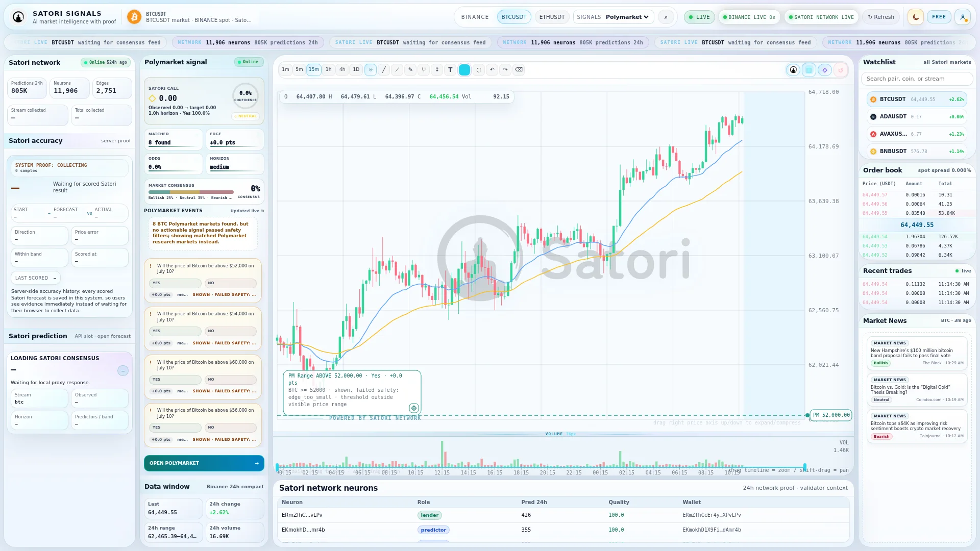Expand the LAST SCORED accuracy entry
The width and height of the screenshot is (980, 551).
click(36, 278)
